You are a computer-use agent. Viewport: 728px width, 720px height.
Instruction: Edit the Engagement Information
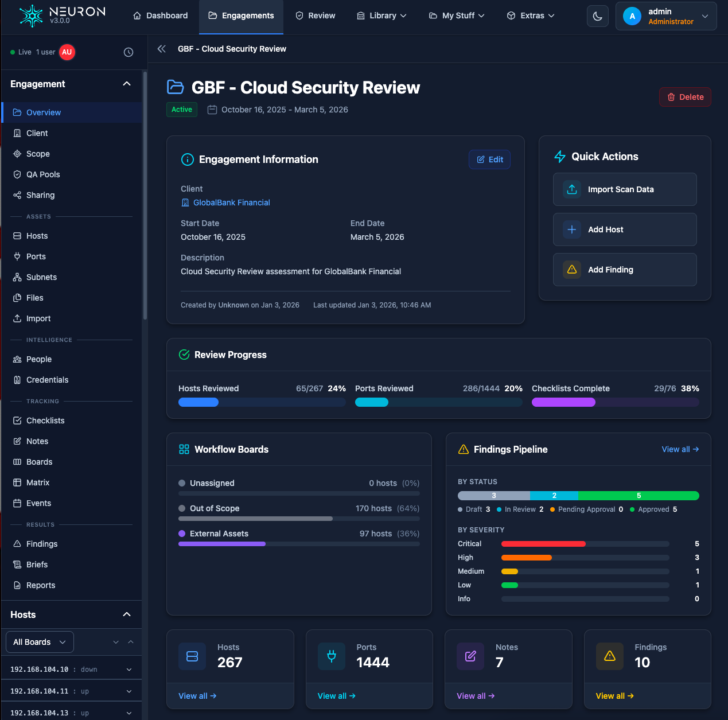coord(489,159)
